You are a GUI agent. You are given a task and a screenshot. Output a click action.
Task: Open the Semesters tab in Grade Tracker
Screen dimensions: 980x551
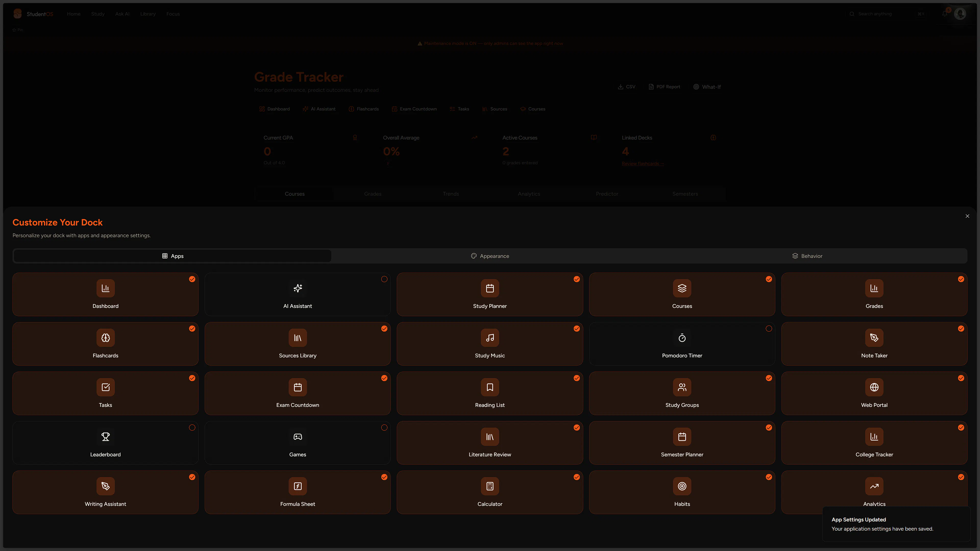(685, 194)
